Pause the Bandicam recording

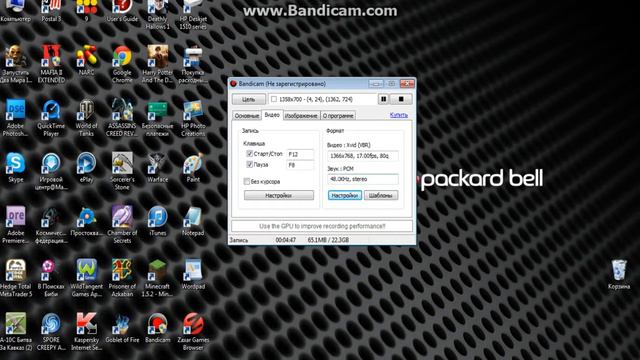pyautogui.click(x=383, y=99)
